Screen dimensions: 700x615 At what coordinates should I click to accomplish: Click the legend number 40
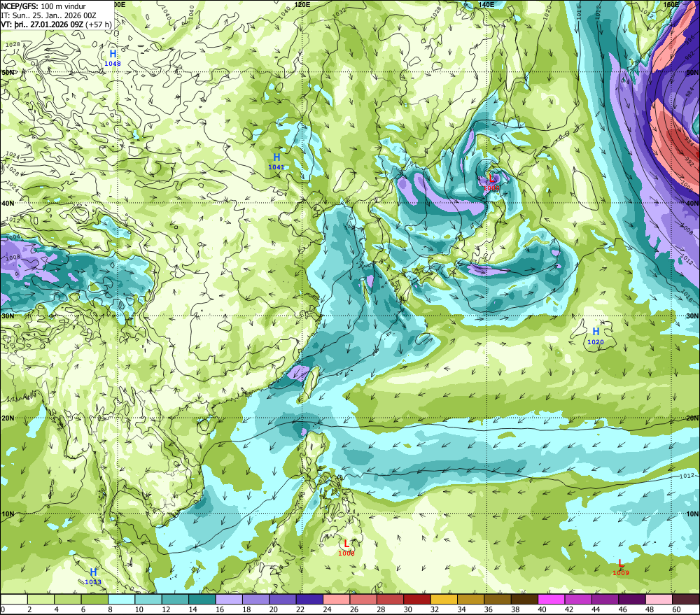pyautogui.click(x=542, y=609)
